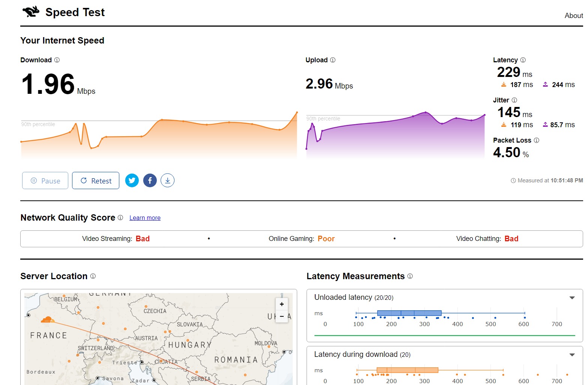Expand the Latency during download arrow
588x385 pixels.
[572, 355]
